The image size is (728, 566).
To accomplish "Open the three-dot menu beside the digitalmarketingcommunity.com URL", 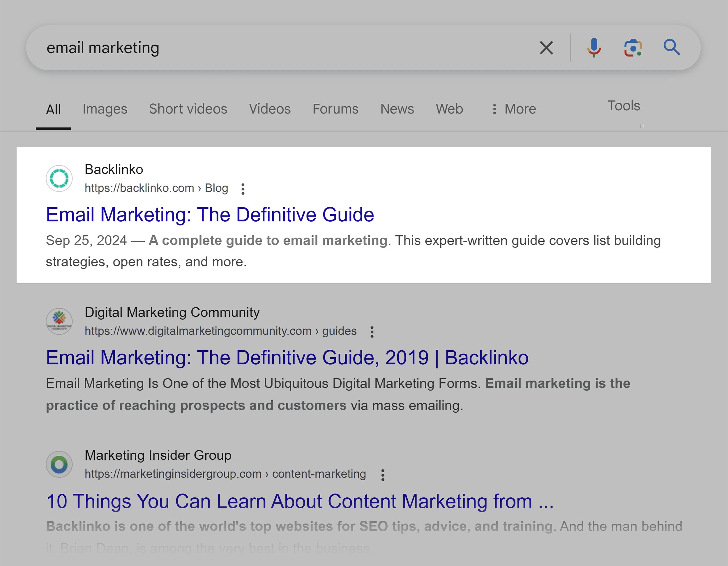I will tap(372, 332).
